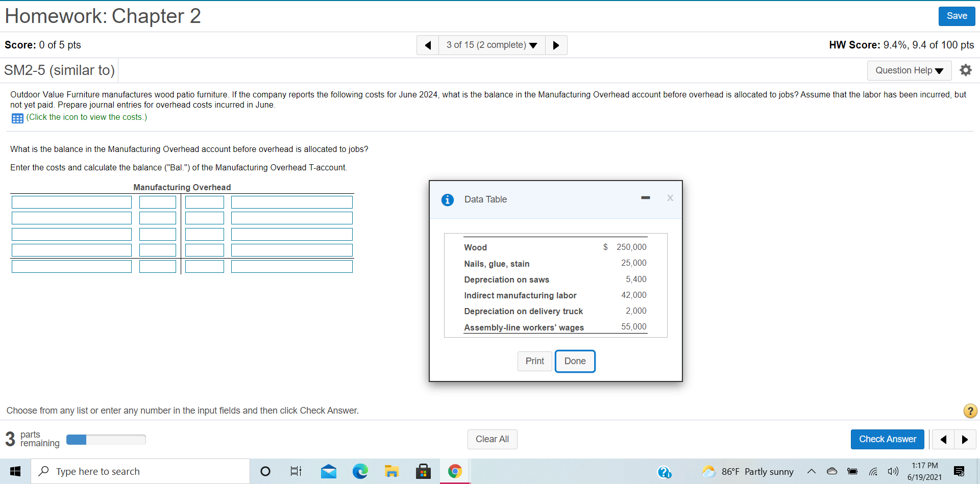Image resolution: width=980 pixels, height=484 pixels.
Task: Select first row left description field of T-account
Action: [71, 202]
